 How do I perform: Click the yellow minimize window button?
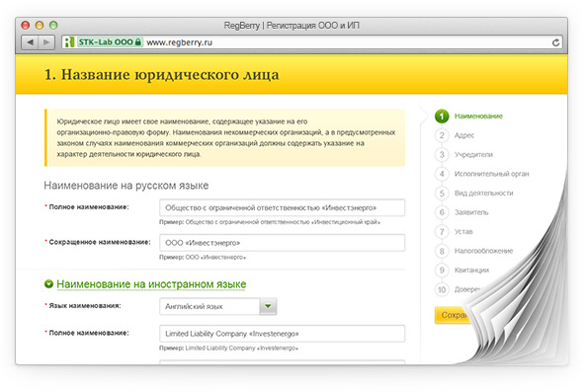[40, 26]
